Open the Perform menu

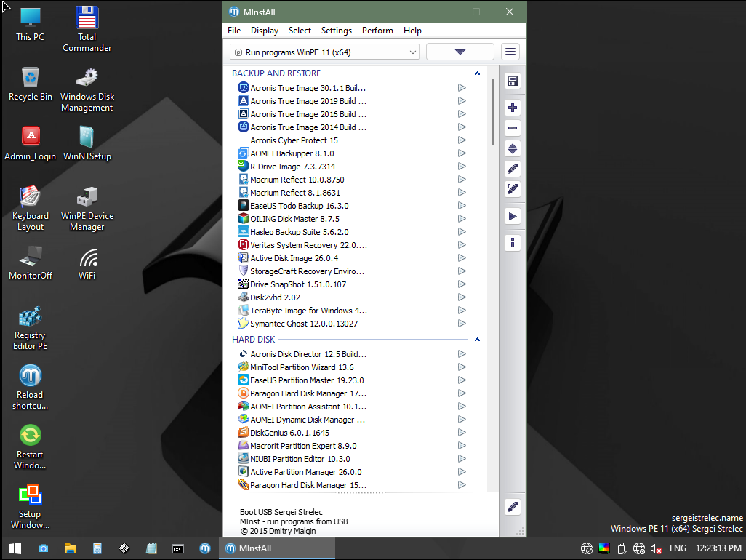[x=377, y=31]
